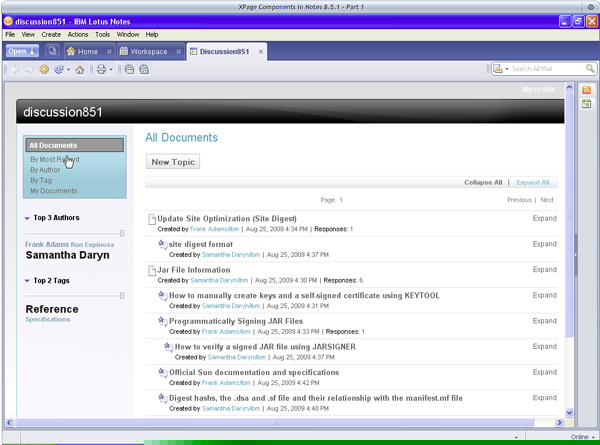This screenshot has width=600, height=445.
Task: Click response icon beside site digest format
Action: (163, 244)
